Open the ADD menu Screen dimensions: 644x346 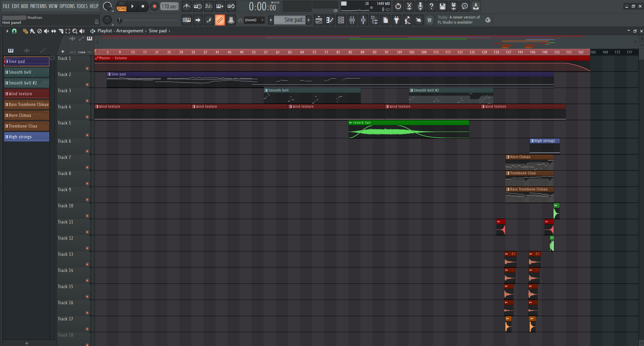click(25, 6)
